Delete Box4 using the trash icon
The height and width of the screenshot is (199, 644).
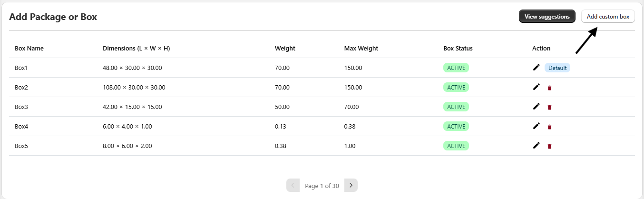point(549,127)
